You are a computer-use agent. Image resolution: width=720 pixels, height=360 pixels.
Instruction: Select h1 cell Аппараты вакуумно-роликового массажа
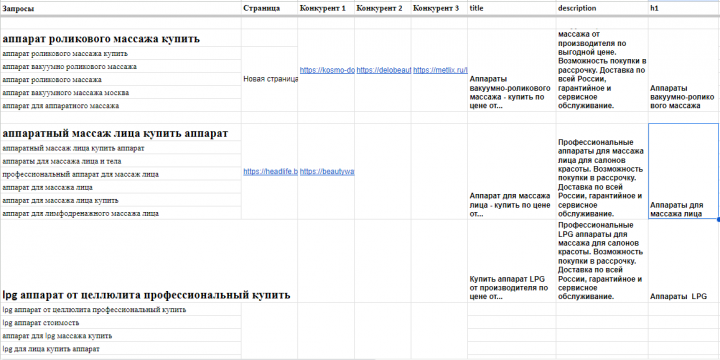[x=684, y=70]
